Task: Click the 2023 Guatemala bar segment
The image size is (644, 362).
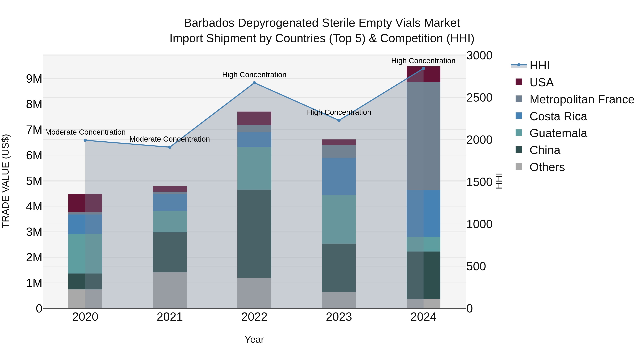Action: [339, 219]
